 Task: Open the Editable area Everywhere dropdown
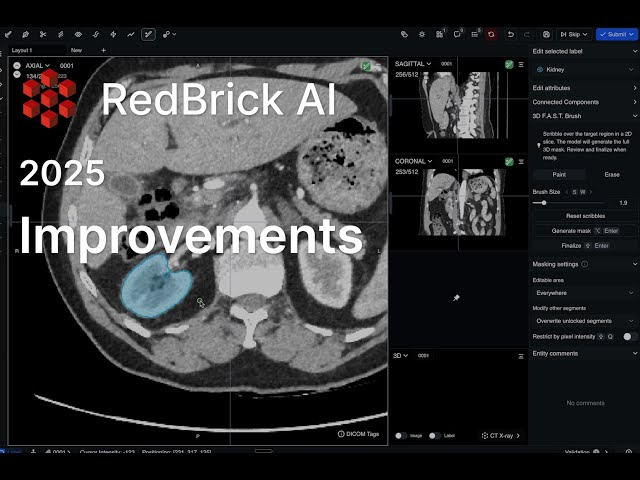(x=584, y=293)
